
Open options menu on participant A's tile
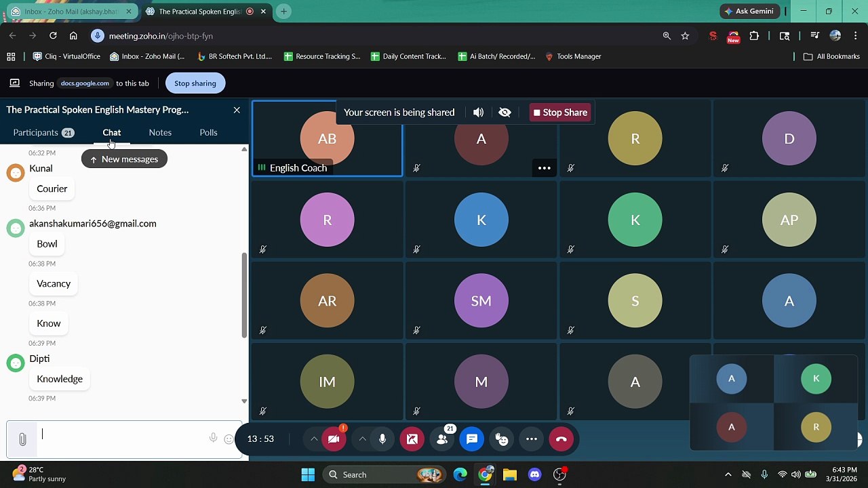click(545, 168)
